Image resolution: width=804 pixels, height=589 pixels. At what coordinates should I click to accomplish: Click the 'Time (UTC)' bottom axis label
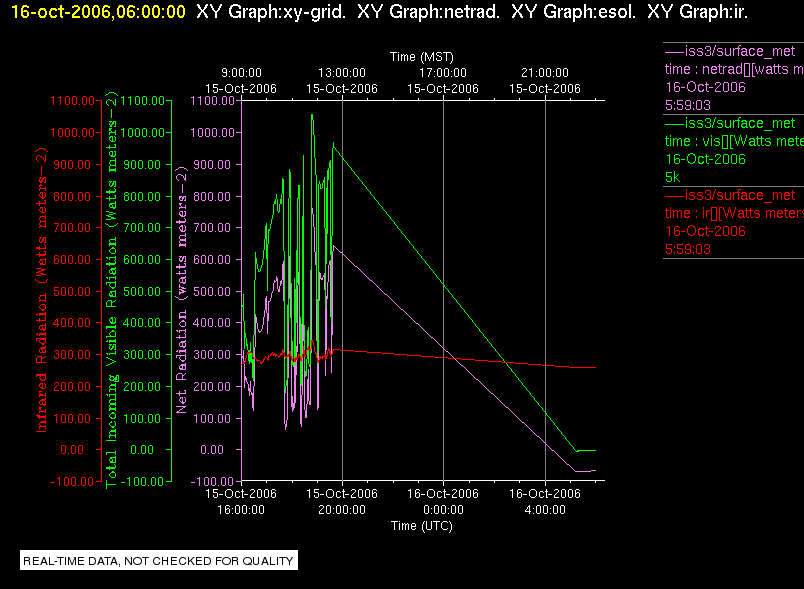[421, 525]
